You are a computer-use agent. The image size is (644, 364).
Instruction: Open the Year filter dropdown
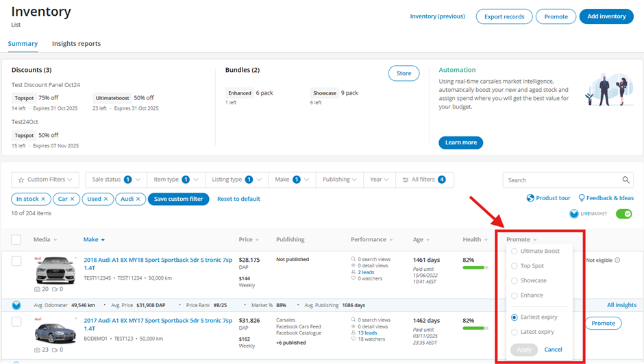[x=379, y=180]
